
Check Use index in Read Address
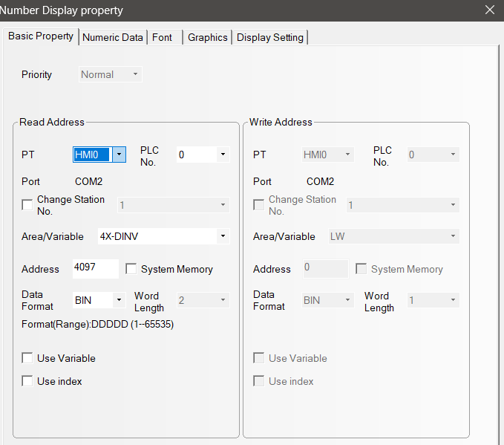[x=27, y=381]
